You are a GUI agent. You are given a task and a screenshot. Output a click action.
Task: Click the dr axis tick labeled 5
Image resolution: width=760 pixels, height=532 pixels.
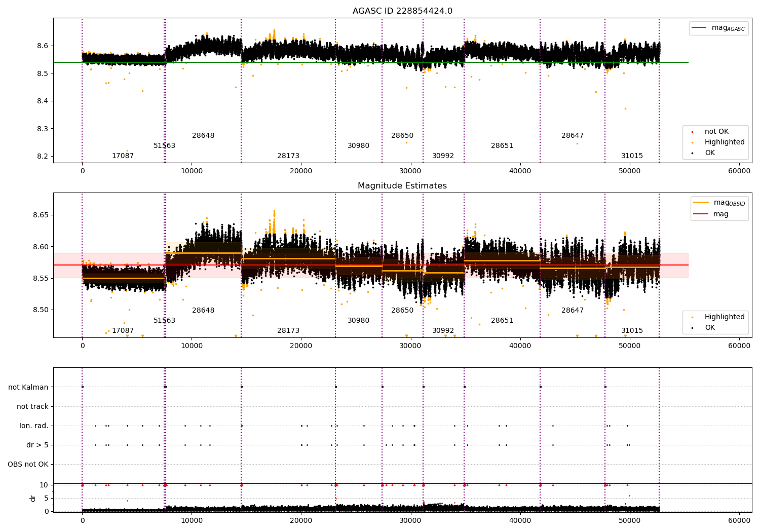click(x=46, y=498)
